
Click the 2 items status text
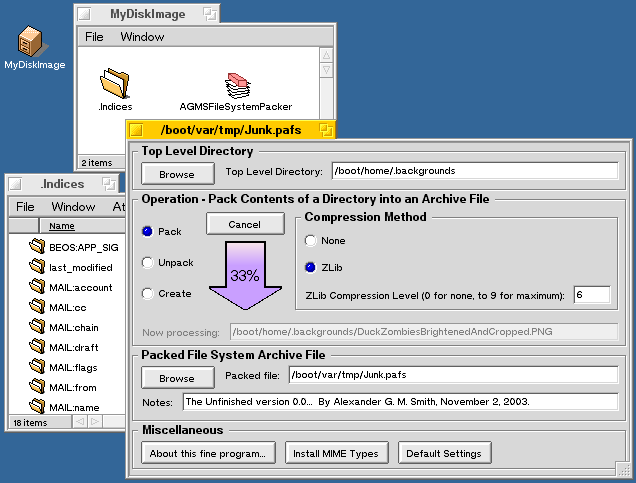(x=97, y=163)
